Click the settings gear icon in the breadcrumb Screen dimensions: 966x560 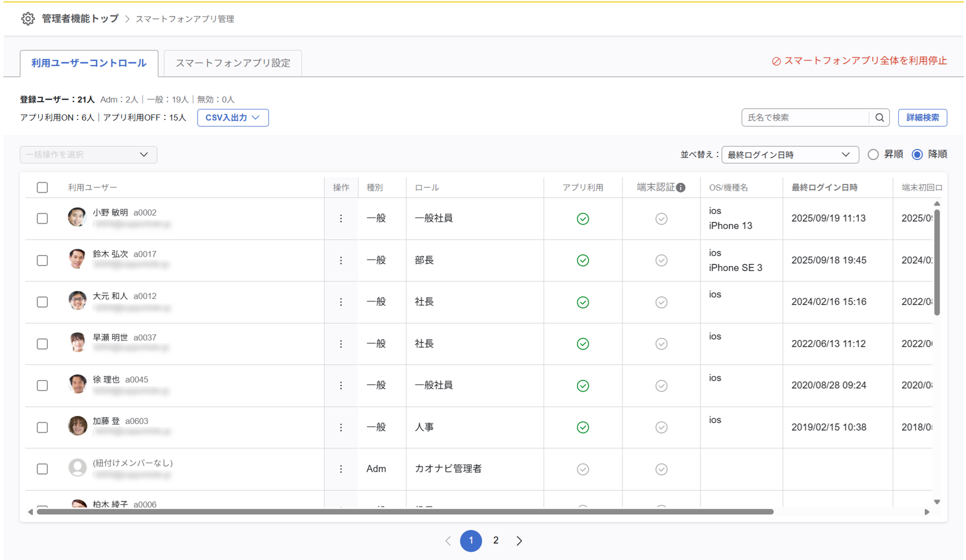28,19
